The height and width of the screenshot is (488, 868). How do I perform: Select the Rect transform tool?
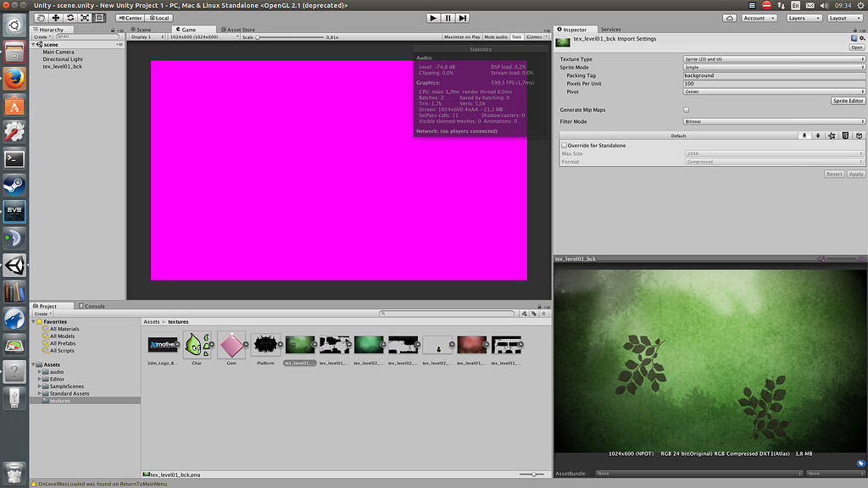(x=98, y=18)
